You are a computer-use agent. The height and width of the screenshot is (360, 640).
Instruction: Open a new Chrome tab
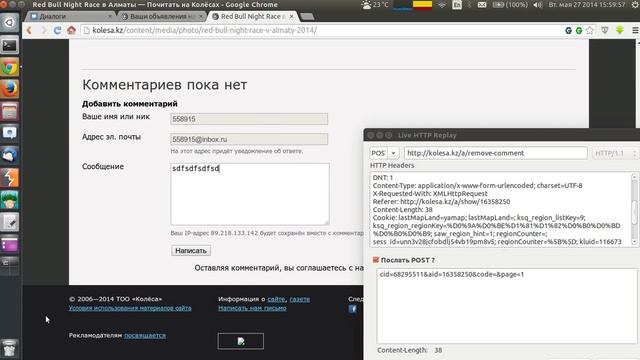307,16
